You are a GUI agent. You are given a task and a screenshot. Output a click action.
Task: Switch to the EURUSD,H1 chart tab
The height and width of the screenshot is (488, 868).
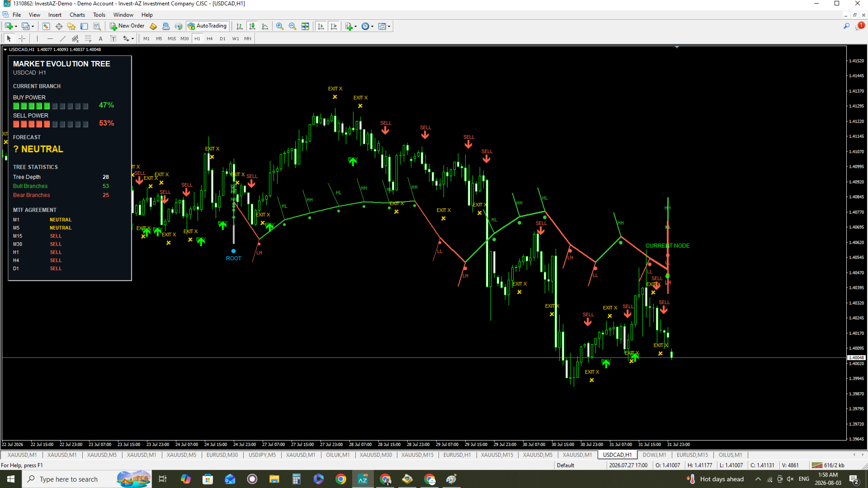pyautogui.click(x=457, y=455)
